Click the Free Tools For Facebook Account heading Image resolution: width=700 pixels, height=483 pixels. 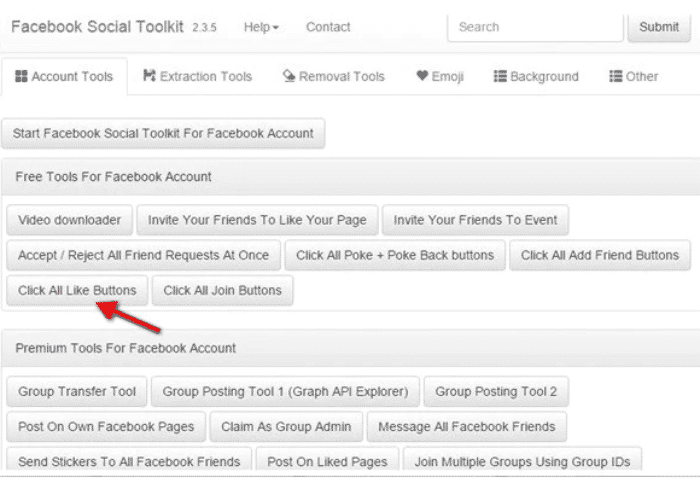(113, 177)
